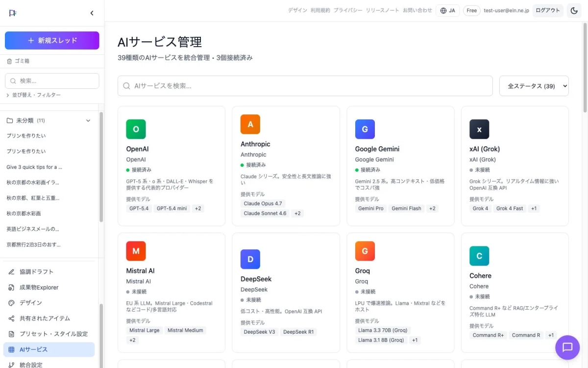
Task: Click the Llama 3.3 70B (Groq) tag
Action: pos(383,330)
